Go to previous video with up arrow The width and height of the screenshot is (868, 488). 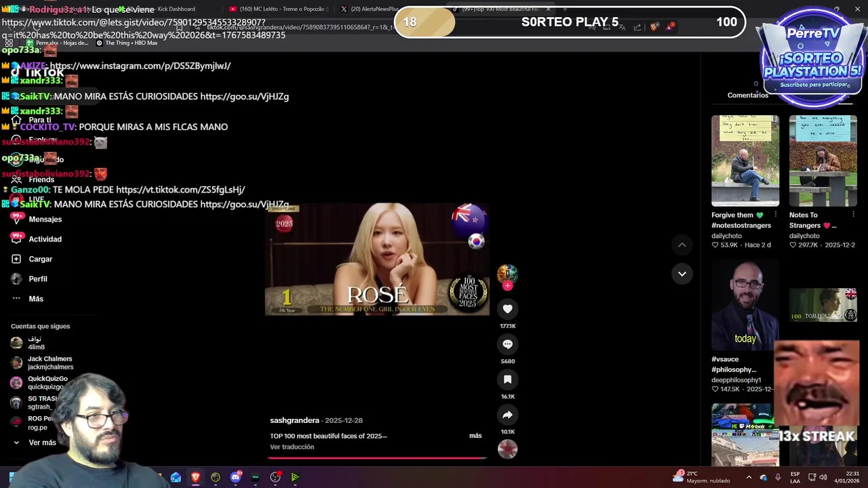(682, 245)
